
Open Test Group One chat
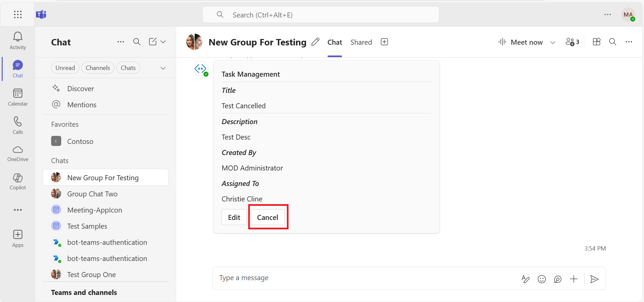click(105, 274)
